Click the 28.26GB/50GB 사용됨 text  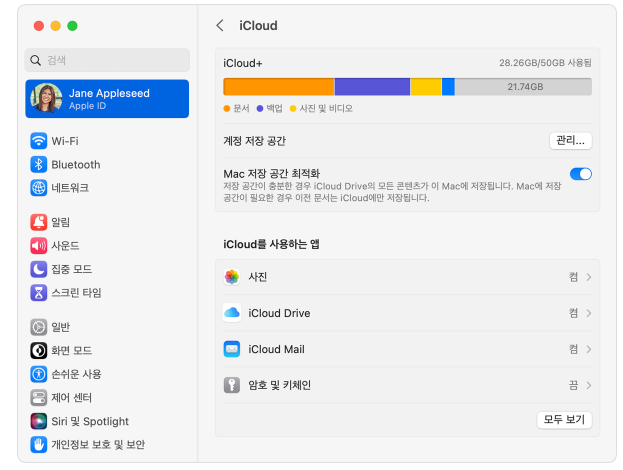(x=545, y=63)
